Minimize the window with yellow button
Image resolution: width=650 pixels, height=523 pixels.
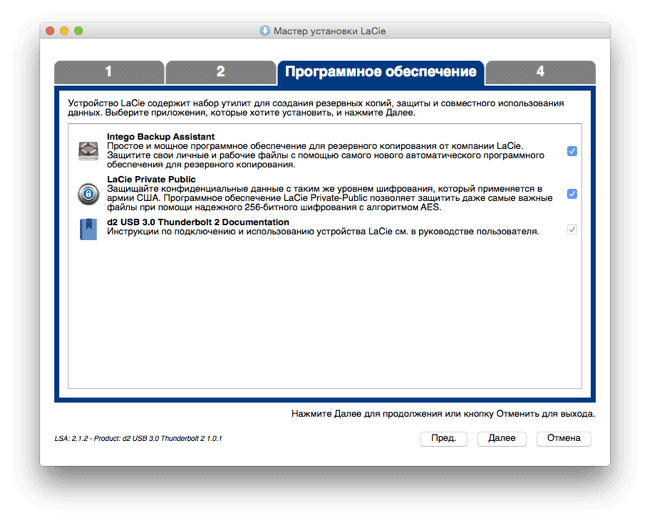tap(64, 31)
